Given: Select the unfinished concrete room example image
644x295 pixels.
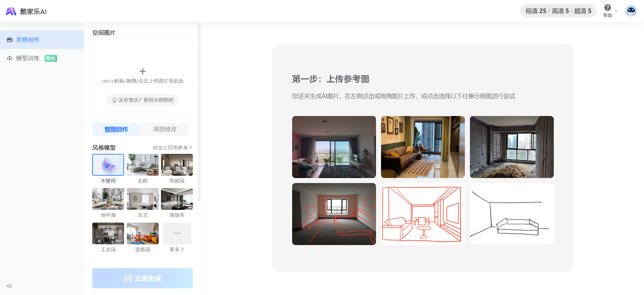Looking at the screenshot, I should tap(512, 147).
